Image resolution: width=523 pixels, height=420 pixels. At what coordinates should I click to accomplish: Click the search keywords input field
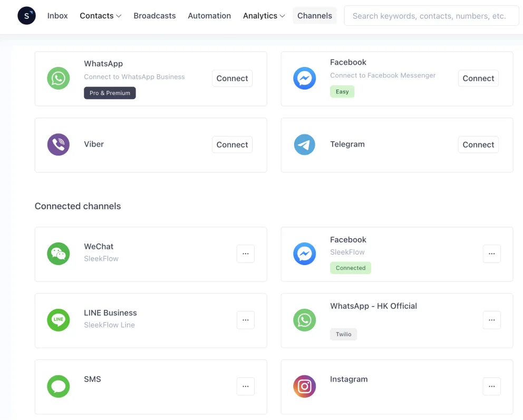(x=431, y=16)
